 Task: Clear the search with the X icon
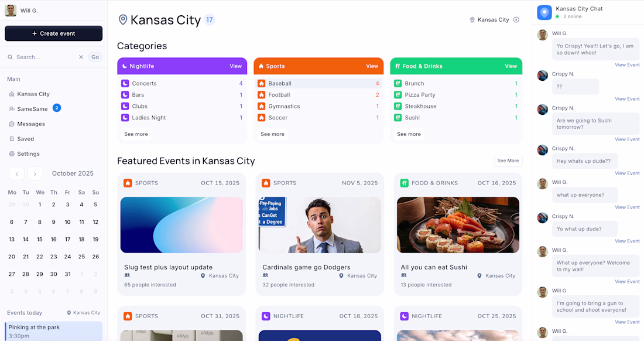coord(81,57)
